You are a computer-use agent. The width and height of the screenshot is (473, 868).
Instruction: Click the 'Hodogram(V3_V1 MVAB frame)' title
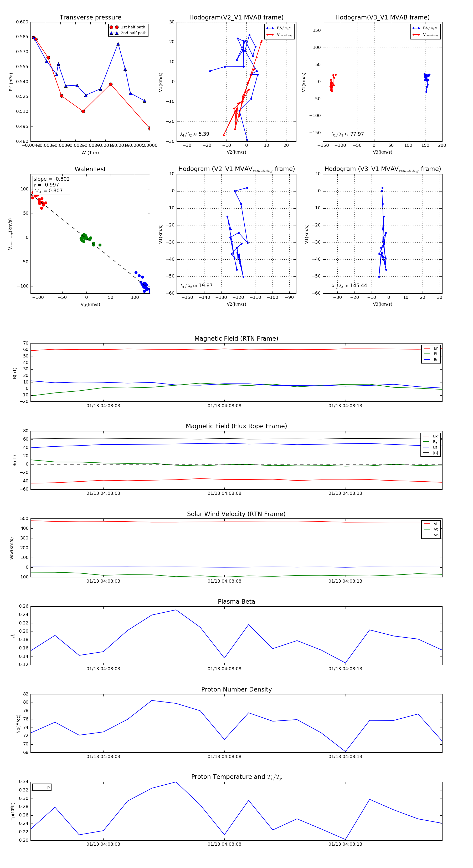tap(382, 18)
